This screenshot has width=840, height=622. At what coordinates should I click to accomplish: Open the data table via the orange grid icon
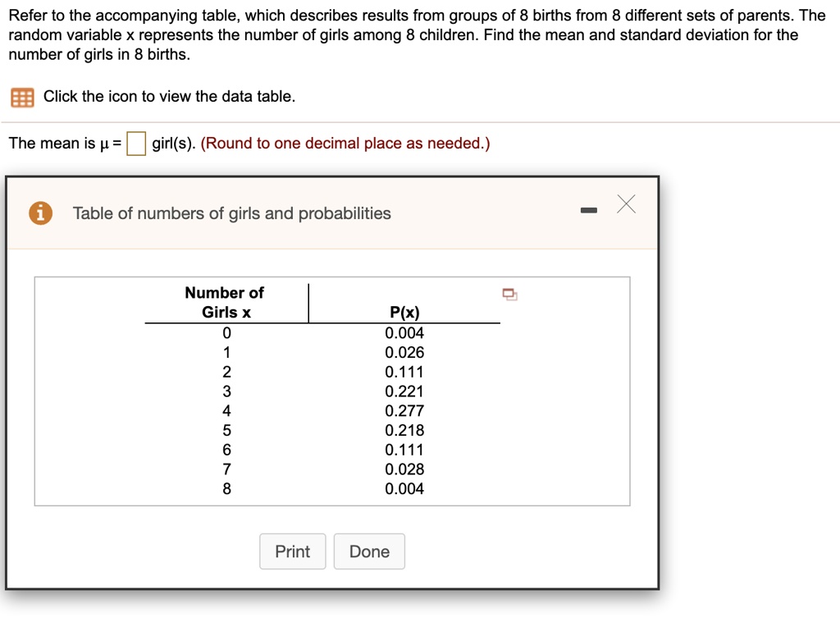point(21,97)
